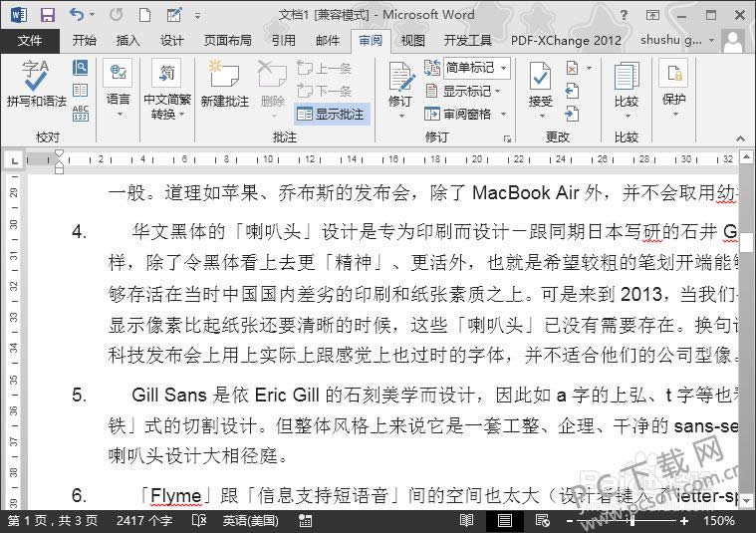Viewport: 756px width, 533px height.
Task: Jump to previous change icon
Action: pos(572,91)
